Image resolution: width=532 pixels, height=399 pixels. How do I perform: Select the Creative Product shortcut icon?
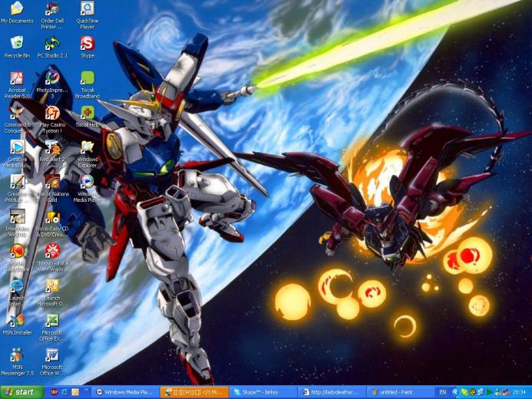point(17,189)
